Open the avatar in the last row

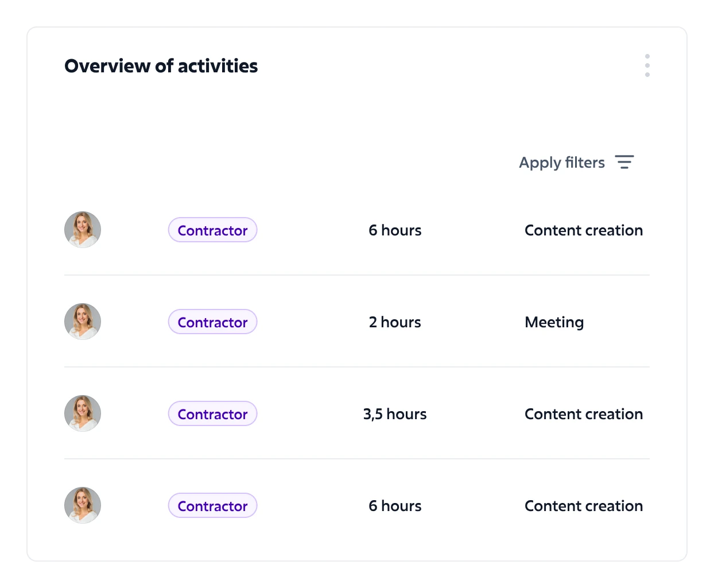[83, 505]
